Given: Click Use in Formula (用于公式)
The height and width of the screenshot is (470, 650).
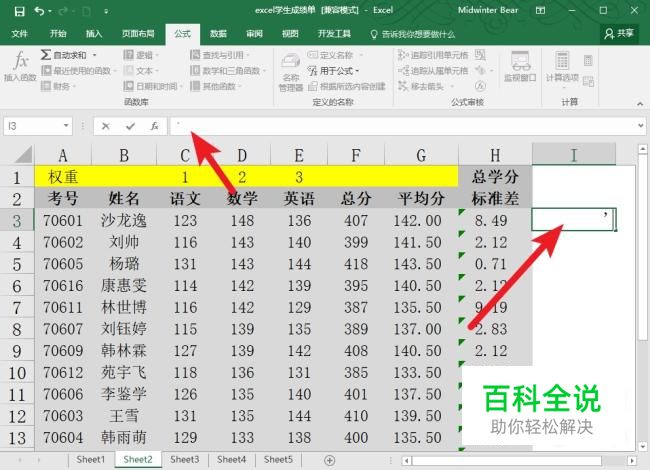Looking at the screenshot, I should pos(333,71).
